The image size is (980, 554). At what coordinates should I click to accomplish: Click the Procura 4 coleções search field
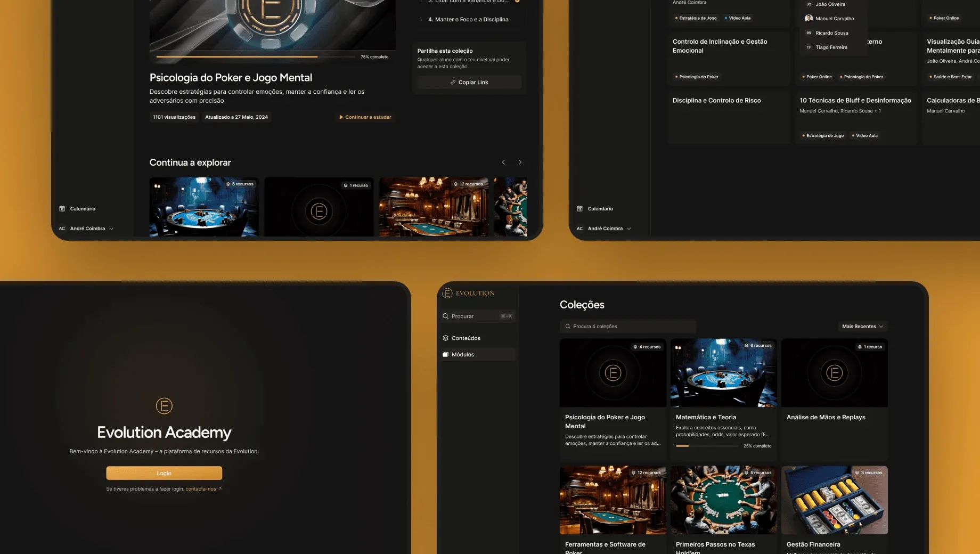pyautogui.click(x=628, y=327)
